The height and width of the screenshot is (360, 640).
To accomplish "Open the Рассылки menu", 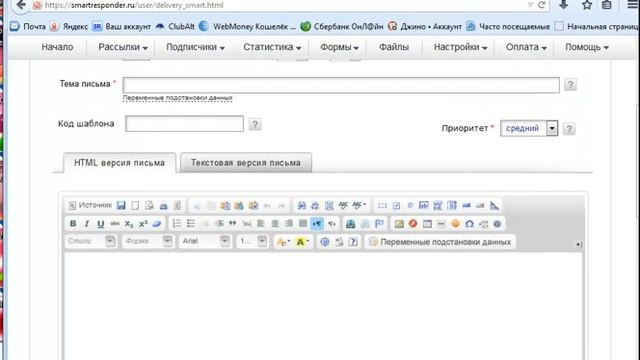I will pyautogui.click(x=122, y=47).
